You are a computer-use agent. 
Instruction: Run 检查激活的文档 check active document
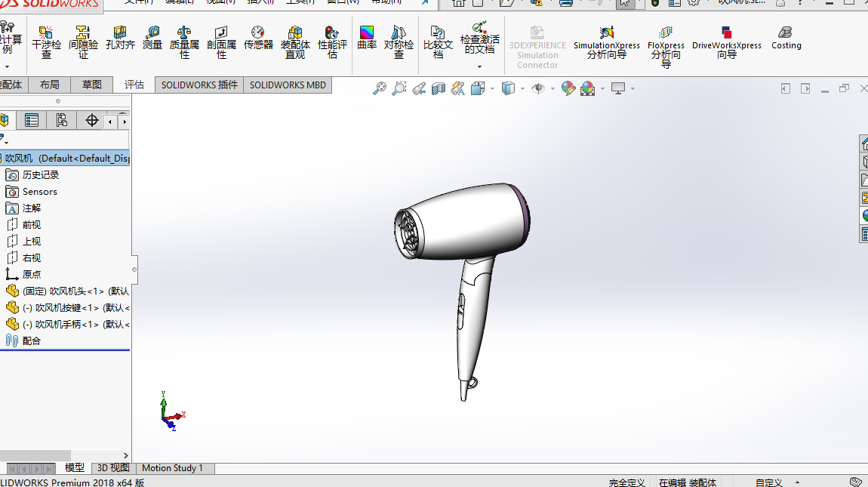(x=479, y=38)
